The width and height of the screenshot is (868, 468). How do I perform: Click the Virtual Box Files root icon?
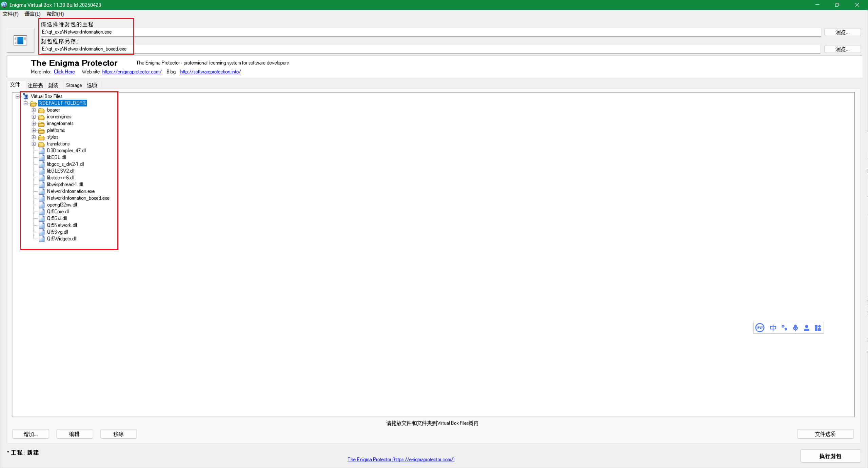click(25, 96)
